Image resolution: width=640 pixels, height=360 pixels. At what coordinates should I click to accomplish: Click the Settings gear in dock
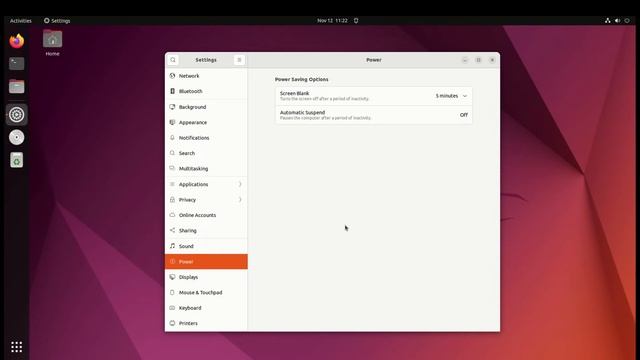click(17, 115)
